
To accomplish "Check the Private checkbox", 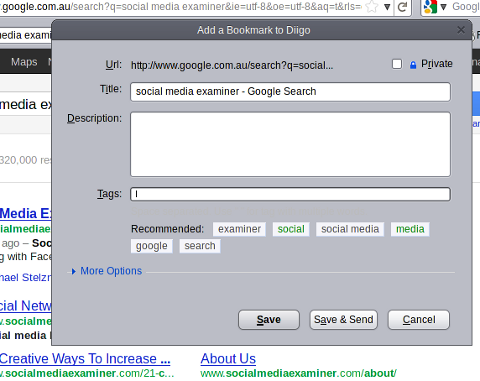I will tap(397, 64).
